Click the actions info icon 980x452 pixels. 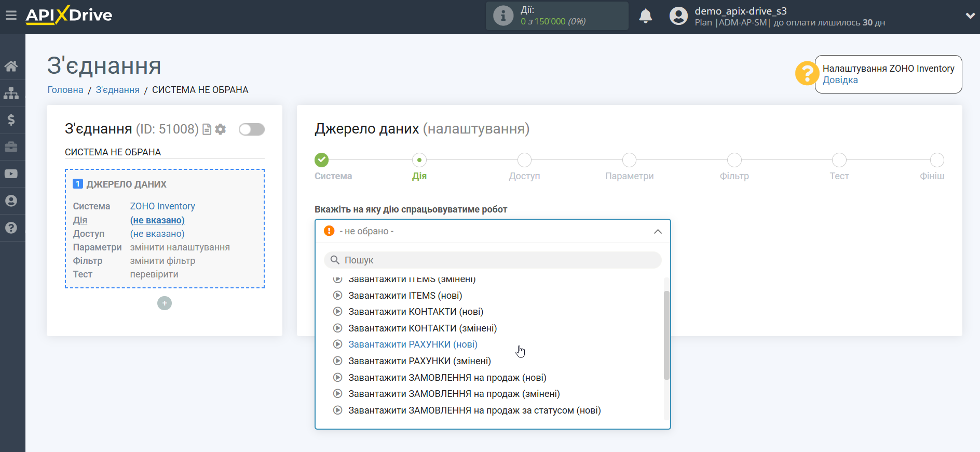click(503, 16)
